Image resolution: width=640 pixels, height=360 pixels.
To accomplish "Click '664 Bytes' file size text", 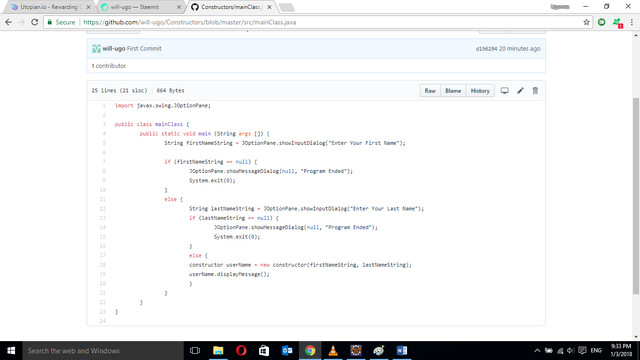I will (170, 91).
